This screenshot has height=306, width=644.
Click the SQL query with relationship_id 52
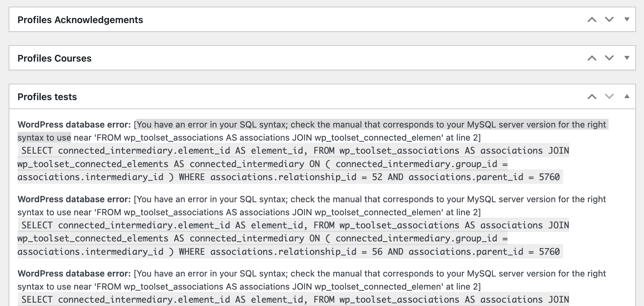[x=288, y=164]
